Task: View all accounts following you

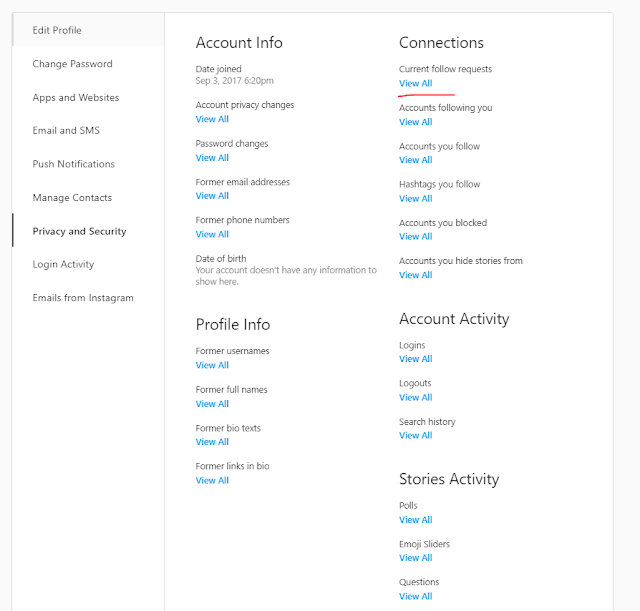Action: click(x=415, y=122)
